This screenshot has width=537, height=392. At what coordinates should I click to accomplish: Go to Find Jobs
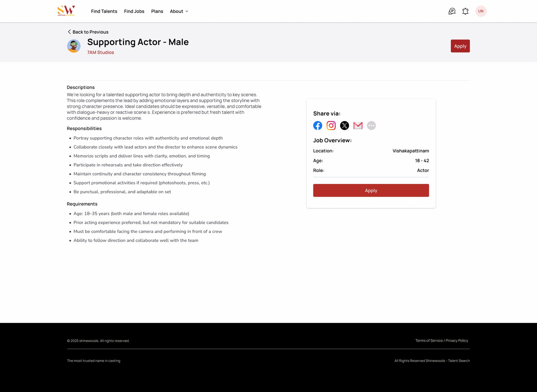tap(134, 11)
